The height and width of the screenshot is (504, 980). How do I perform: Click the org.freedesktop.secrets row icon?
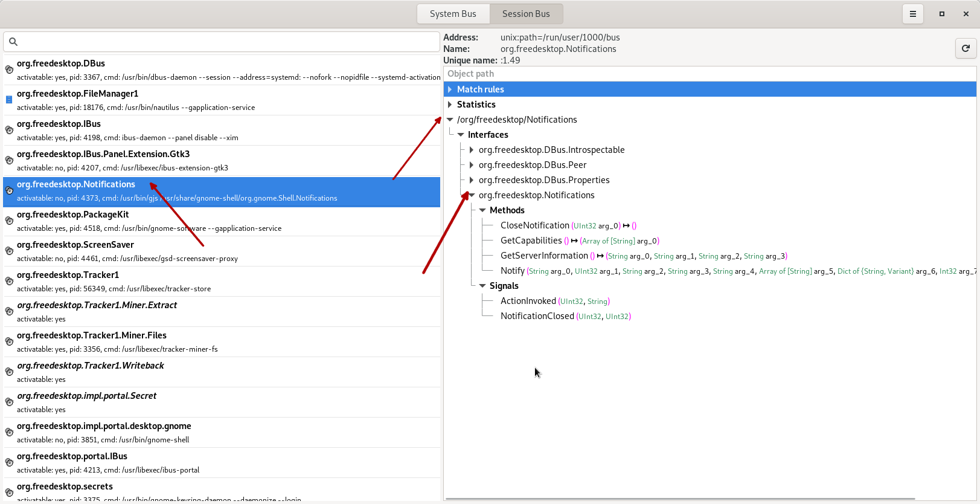tap(9, 491)
